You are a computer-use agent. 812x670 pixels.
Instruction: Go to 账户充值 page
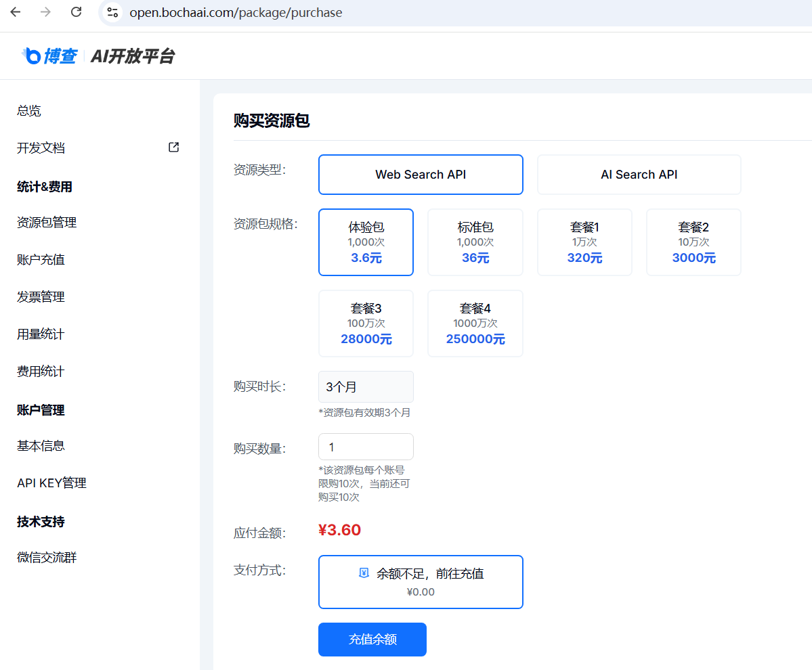click(x=41, y=260)
